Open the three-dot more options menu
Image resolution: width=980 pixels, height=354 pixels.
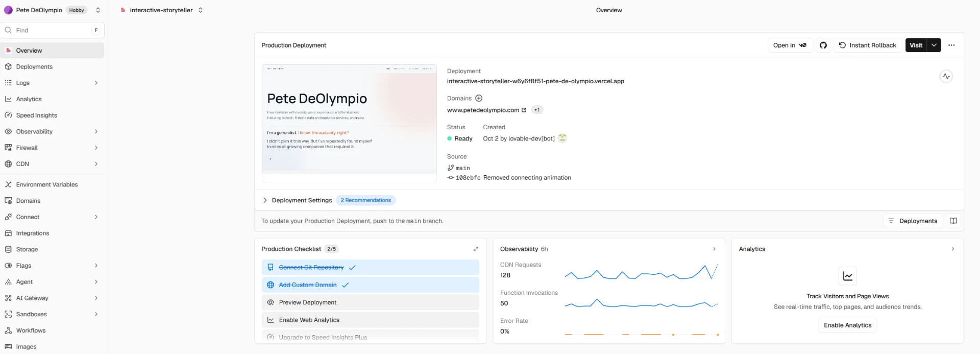(951, 45)
